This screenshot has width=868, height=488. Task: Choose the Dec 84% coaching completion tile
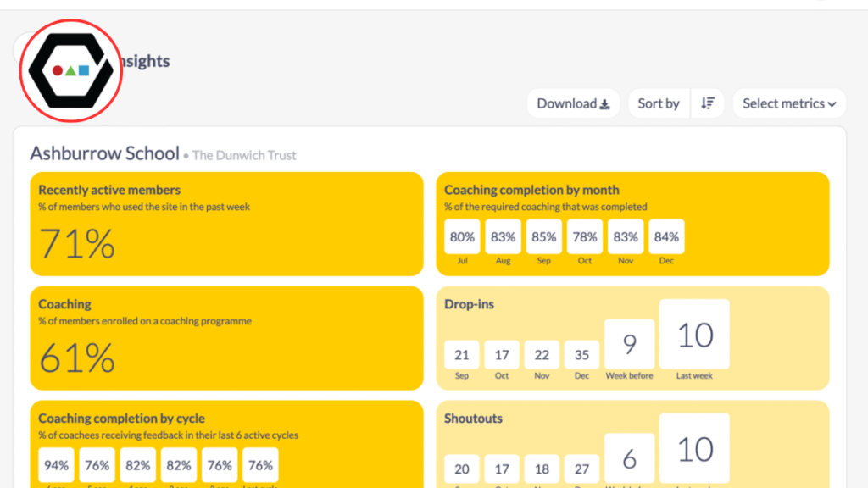pos(666,237)
